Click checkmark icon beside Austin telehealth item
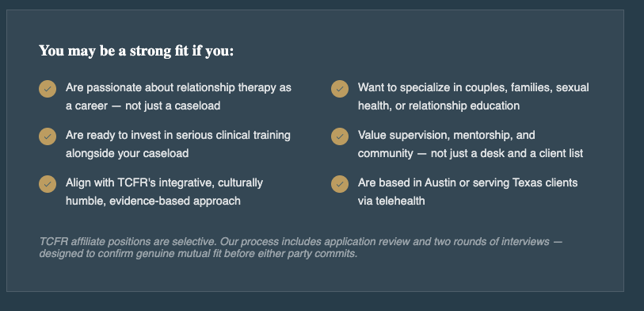This screenshot has height=311, width=644. (x=340, y=184)
